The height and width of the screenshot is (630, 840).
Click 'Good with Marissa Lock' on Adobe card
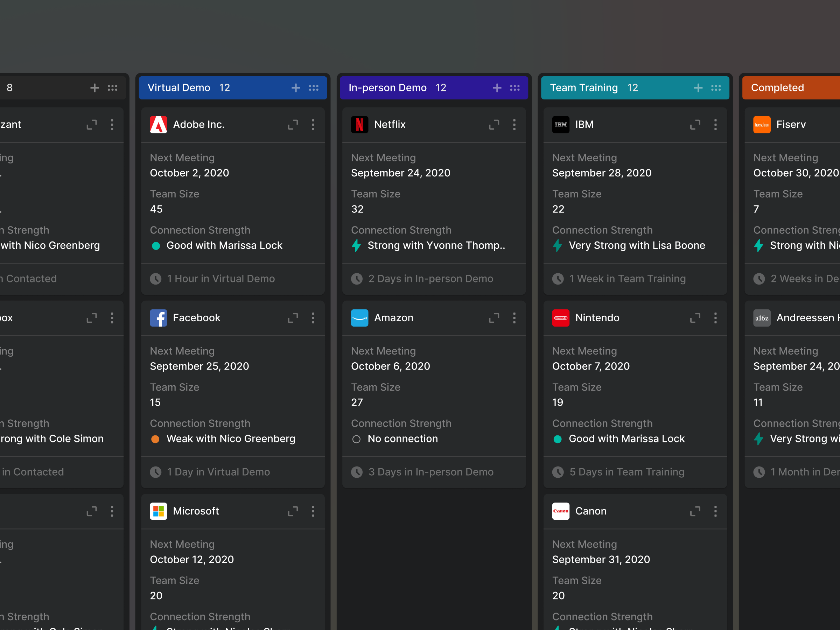(x=224, y=246)
